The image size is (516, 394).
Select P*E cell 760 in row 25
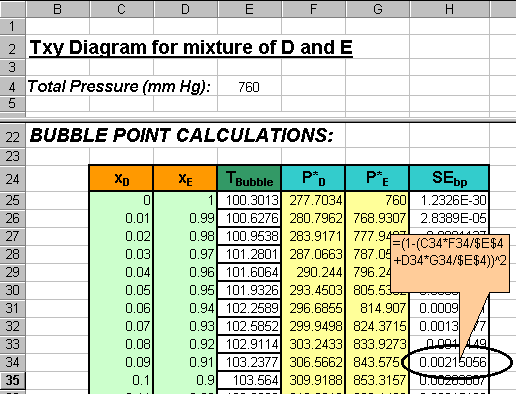[377, 200]
